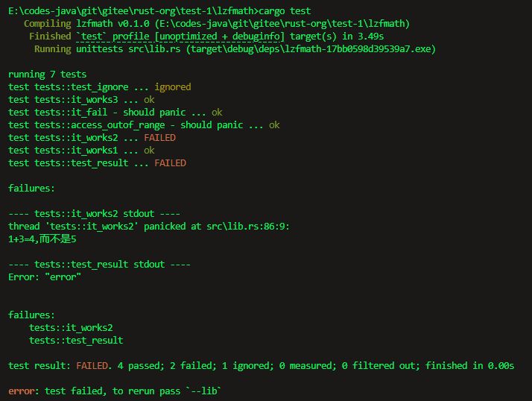This screenshot has height=401, width=532.
Task: Click the indented tests::test_result in the failures list
Action: tap(76, 341)
